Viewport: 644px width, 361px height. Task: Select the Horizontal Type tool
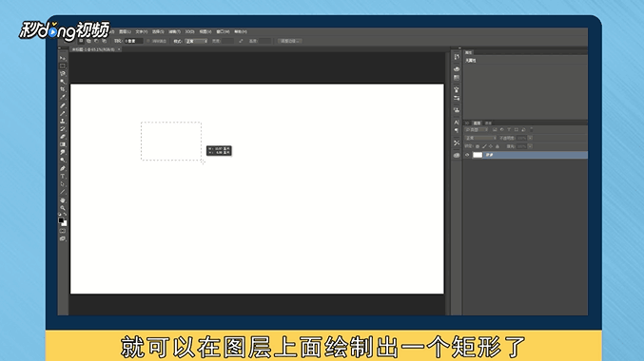click(63, 177)
